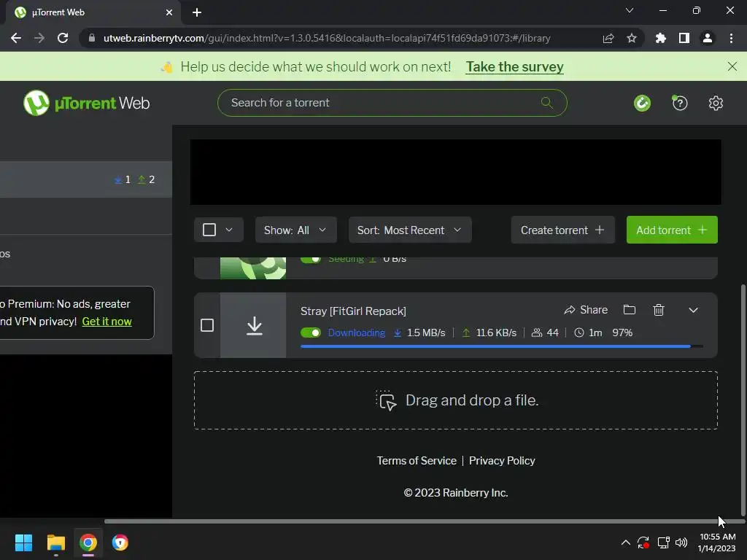Screen dimensions: 747x560
Task: Select the µTorrent Web browser tab
Action: [x=93, y=12]
